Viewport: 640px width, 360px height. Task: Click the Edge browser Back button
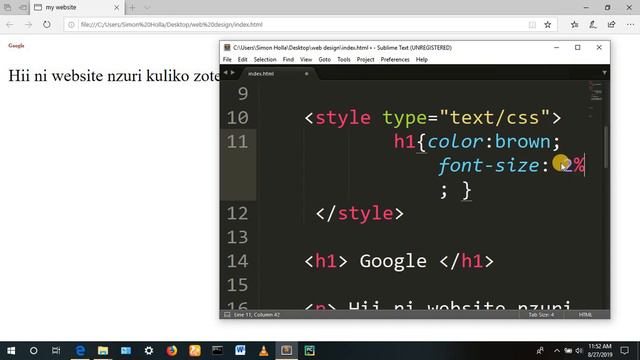[10, 24]
